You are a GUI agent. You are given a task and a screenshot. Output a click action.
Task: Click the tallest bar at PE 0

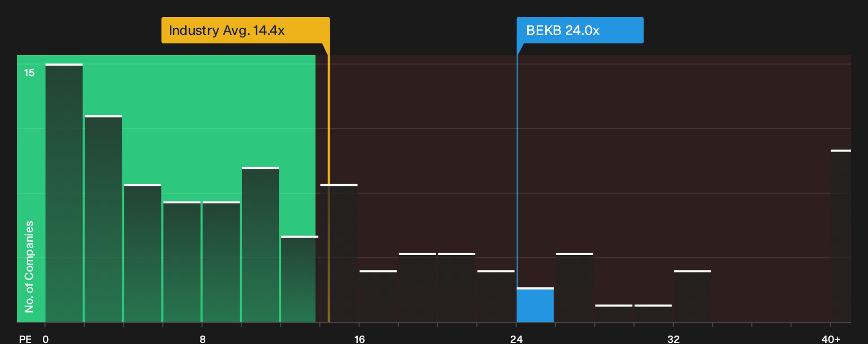click(64, 193)
